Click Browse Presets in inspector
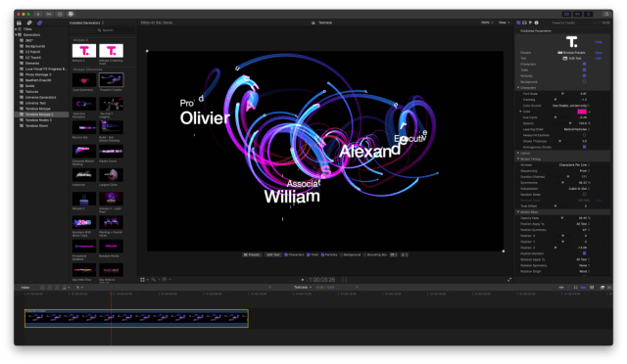Viewport: 627px width, 364px height. [x=571, y=52]
